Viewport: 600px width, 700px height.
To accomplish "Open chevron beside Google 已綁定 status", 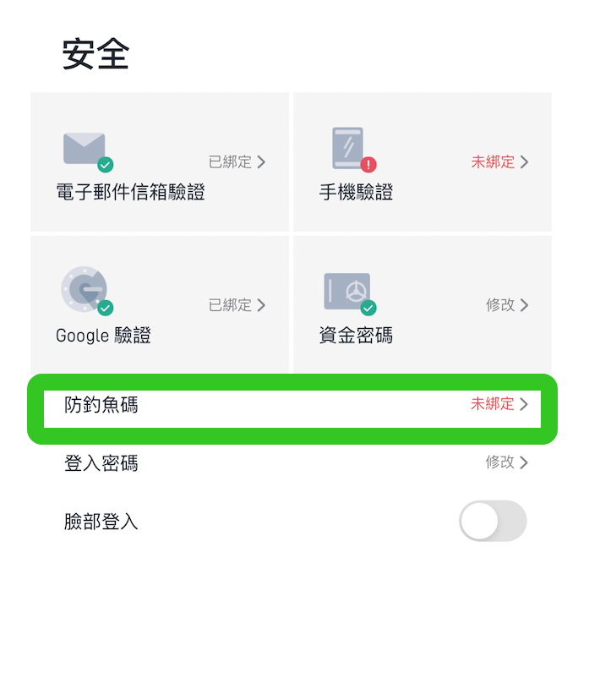I will click(x=261, y=305).
